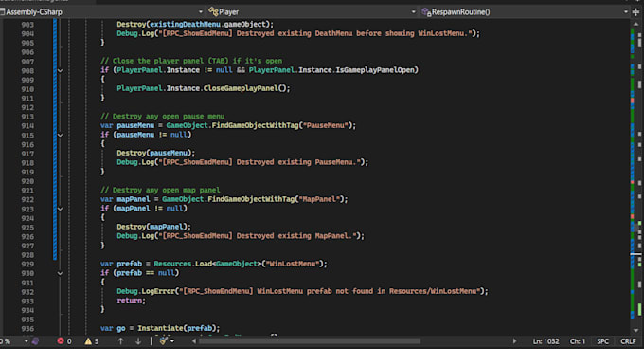The image size is (644, 349).
Task: Click the vertical scrollbar up arrow
Action: point(636,24)
